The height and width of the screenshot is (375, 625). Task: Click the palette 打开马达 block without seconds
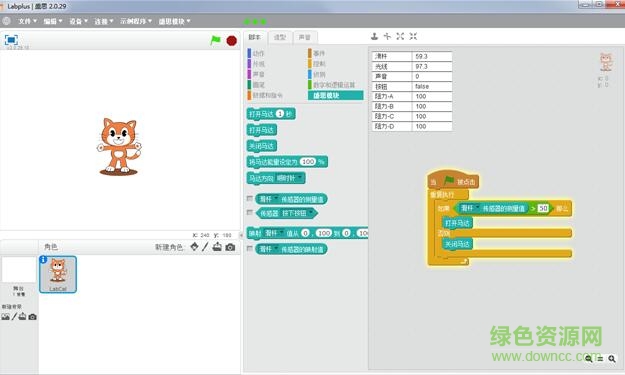[x=261, y=130]
